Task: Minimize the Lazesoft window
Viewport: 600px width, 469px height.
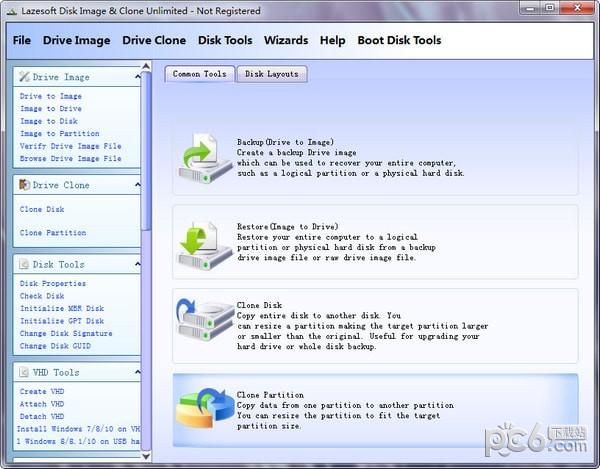Action: tap(531, 8)
